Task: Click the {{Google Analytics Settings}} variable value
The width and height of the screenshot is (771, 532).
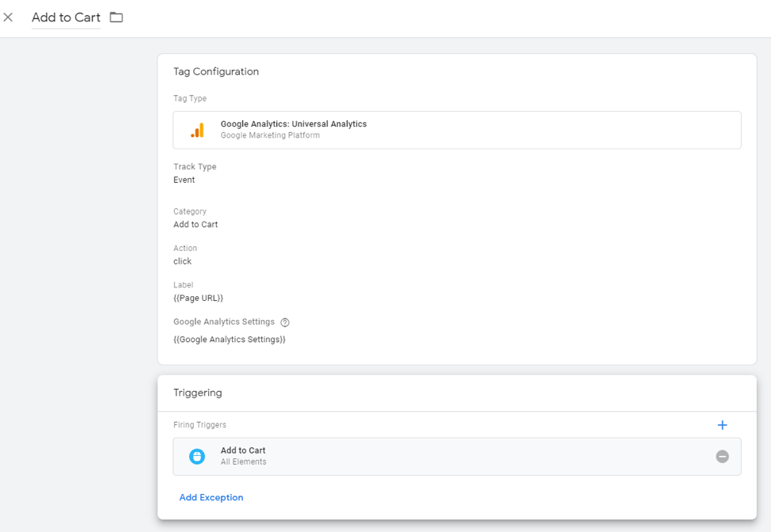Action: (x=229, y=340)
